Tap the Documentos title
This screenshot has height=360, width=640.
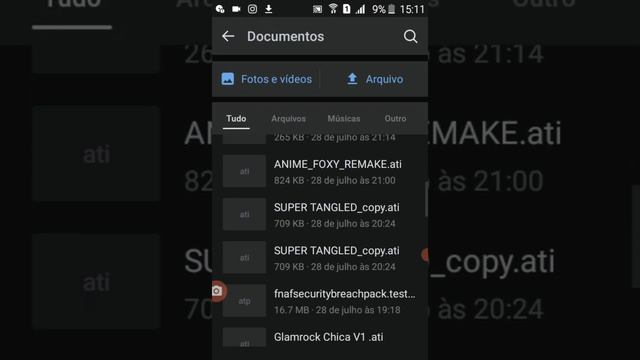[x=285, y=36]
